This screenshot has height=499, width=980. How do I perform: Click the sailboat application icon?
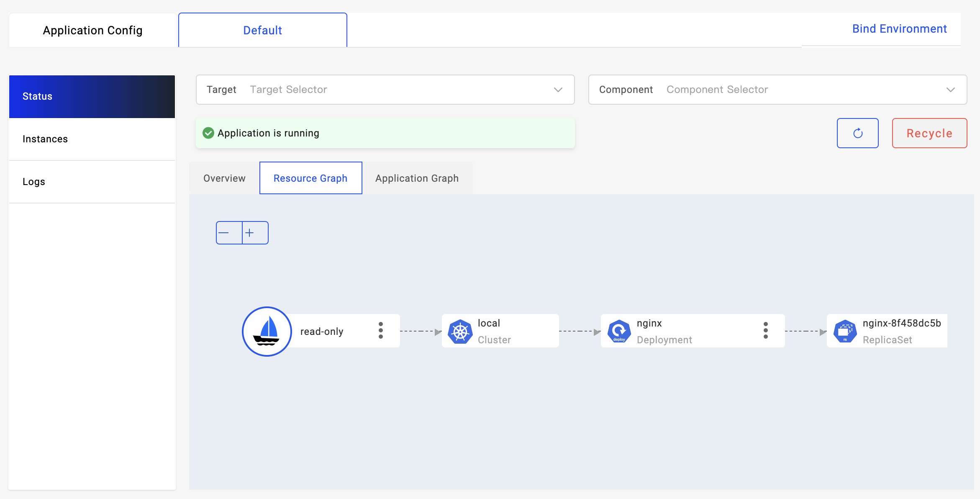coord(267,330)
